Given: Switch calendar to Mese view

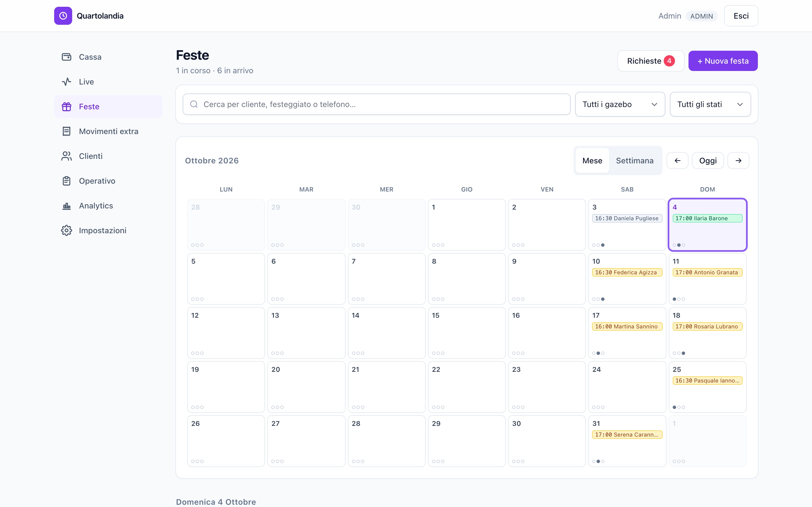Looking at the screenshot, I should [592, 161].
